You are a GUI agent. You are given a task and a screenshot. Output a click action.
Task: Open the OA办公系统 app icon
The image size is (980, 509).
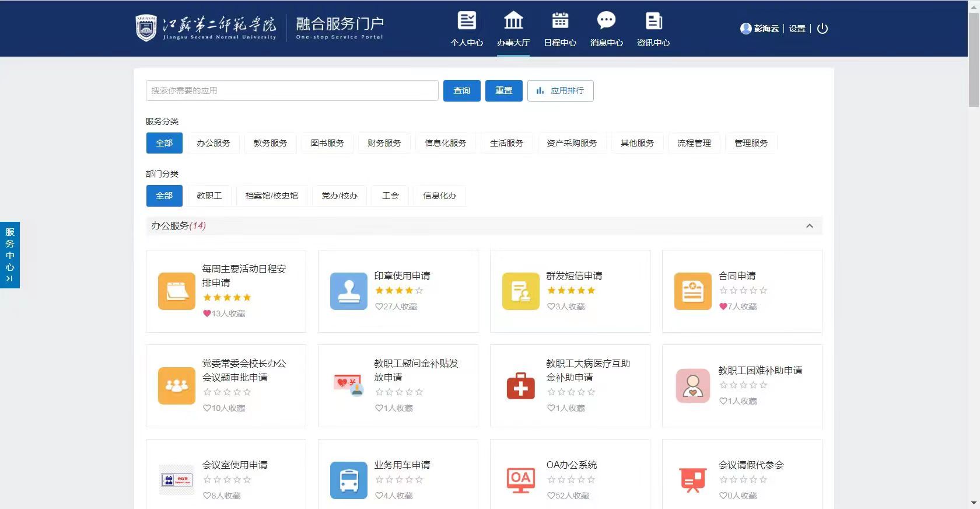pos(520,480)
